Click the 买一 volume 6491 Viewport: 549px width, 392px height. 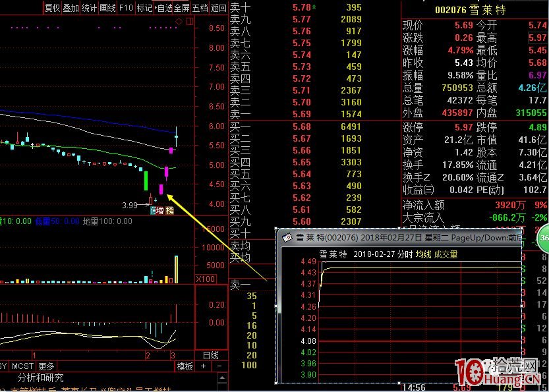pos(351,126)
